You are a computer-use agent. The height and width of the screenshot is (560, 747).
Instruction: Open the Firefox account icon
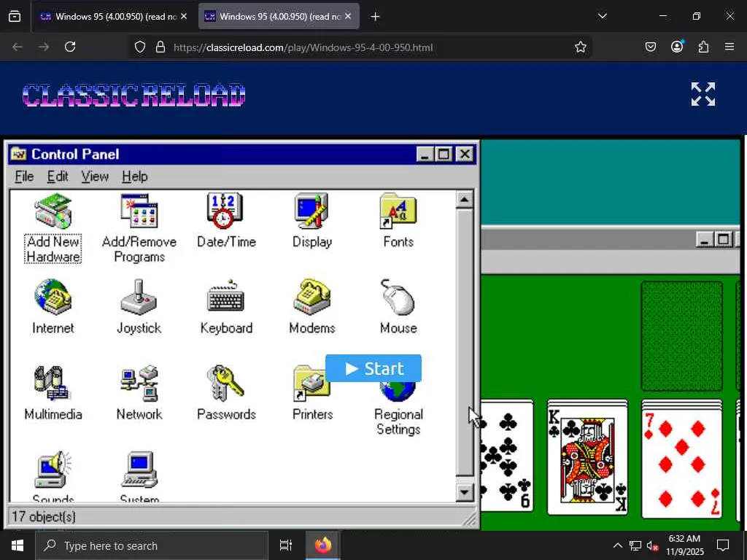677,47
